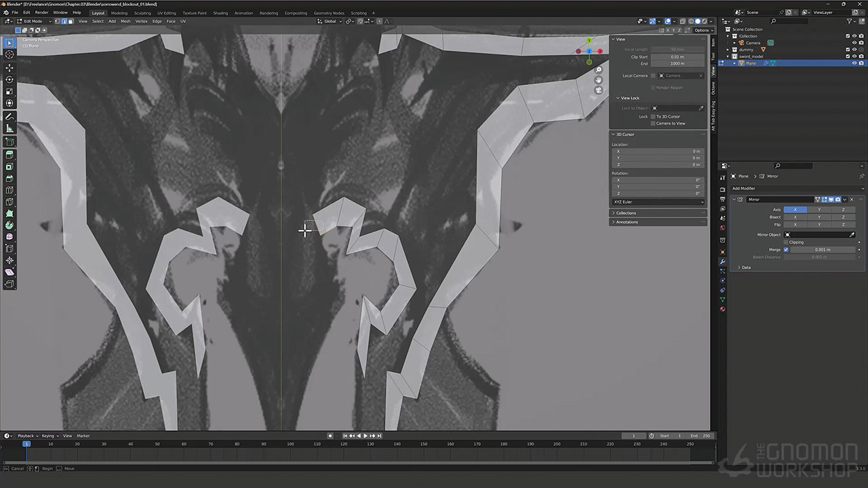Hide the dummy collection in viewport
This screenshot has height=488, width=868.
click(854, 49)
